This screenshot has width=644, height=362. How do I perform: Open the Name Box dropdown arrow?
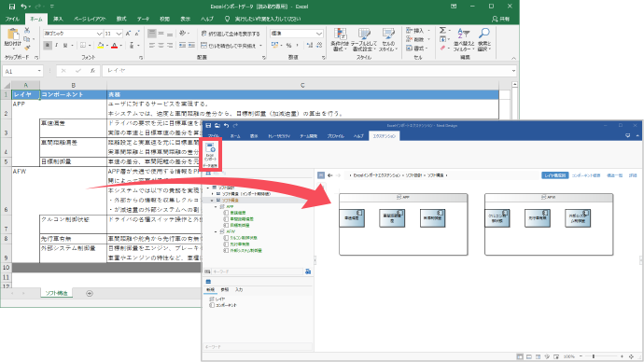(x=39, y=71)
